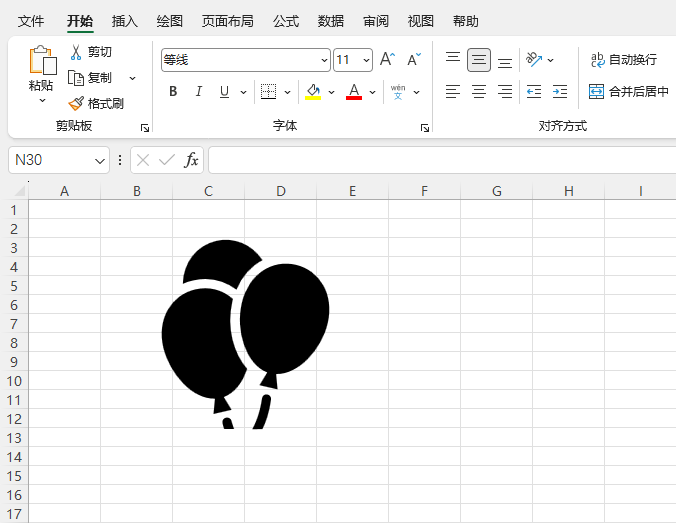Click the cancel X in formula bar
Image resolution: width=676 pixels, height=523 pixels.
click(143, 160)
